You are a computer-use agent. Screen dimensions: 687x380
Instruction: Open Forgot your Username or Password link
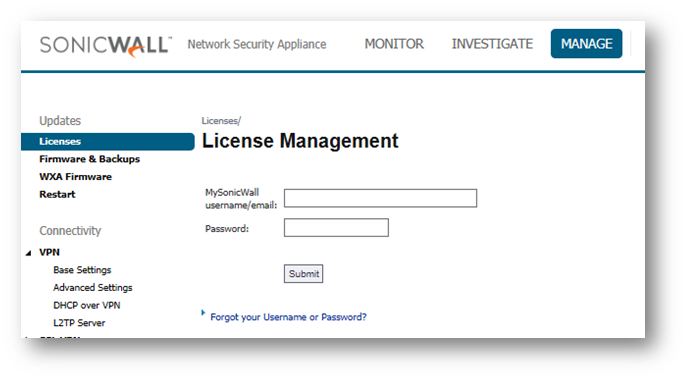tap(288, 317)
